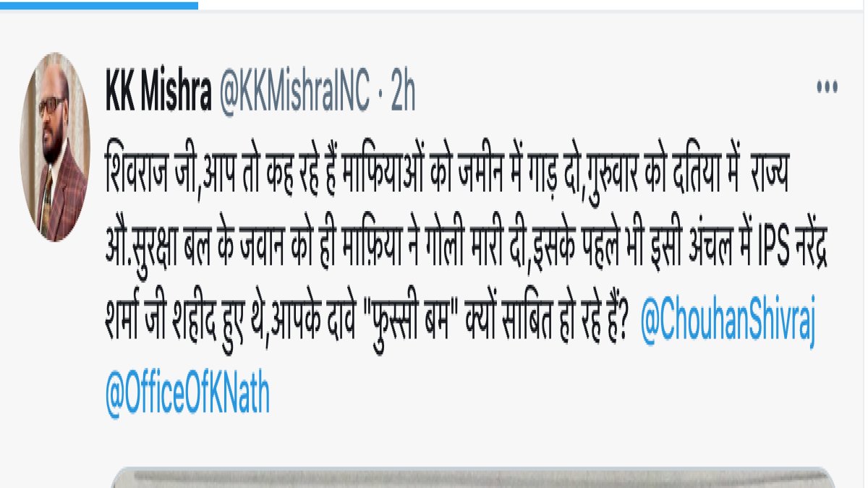Open the KK Mishra display name profile link

[x=159, y=94]
